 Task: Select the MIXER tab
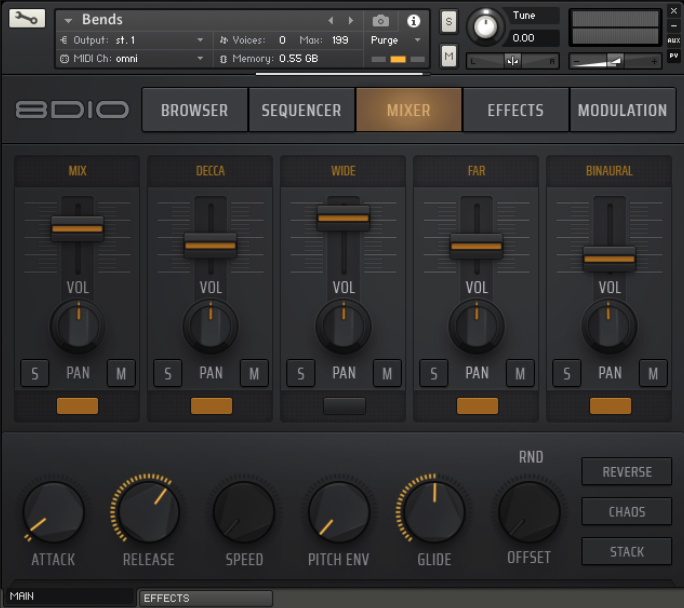[409, 110]
